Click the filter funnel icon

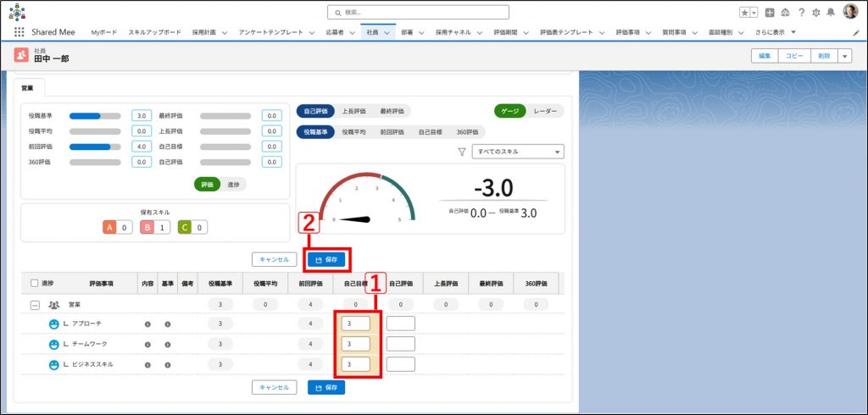pyautogui.click(x=462, y=152)
